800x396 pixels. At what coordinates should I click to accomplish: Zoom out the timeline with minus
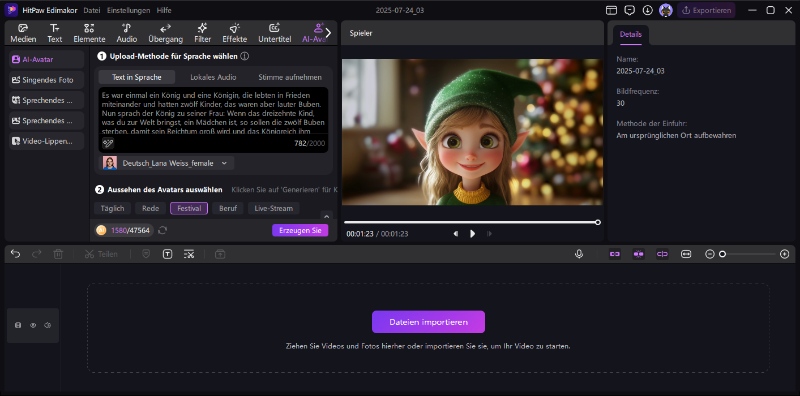pyautogui.click(x=710, y=254)
